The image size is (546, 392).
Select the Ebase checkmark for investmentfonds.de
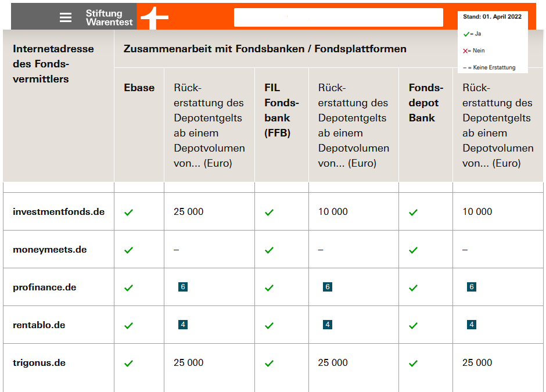[x=128, y=211]
